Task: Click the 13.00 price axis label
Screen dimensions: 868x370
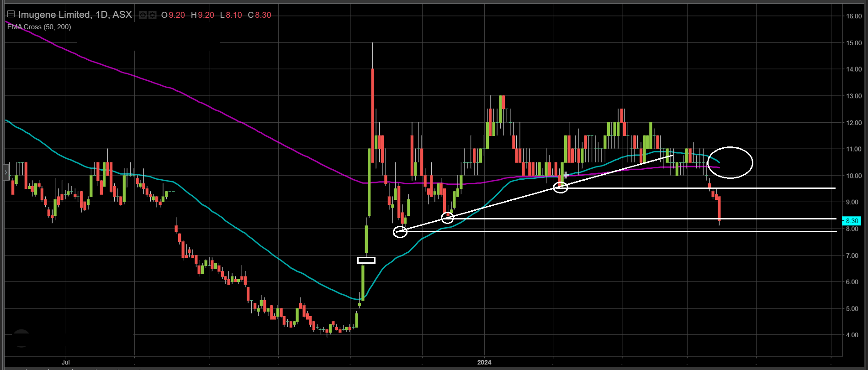Action: (854, 96)
